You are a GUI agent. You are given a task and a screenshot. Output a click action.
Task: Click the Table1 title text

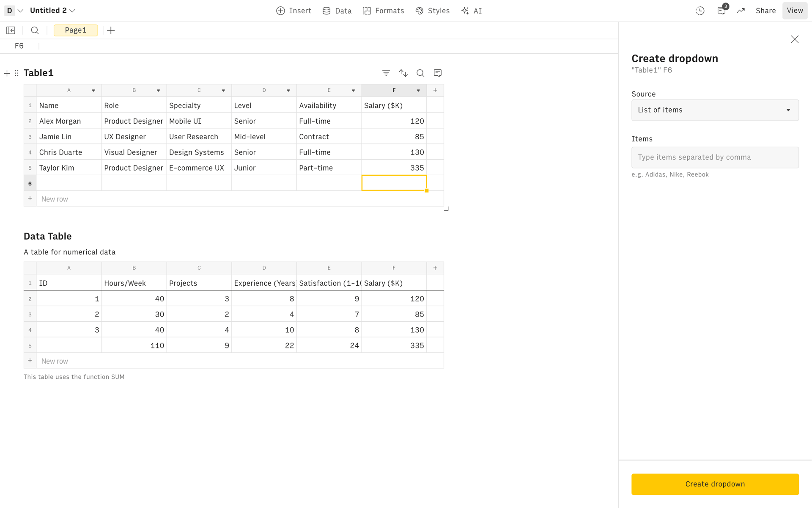(x=38, y=73)
